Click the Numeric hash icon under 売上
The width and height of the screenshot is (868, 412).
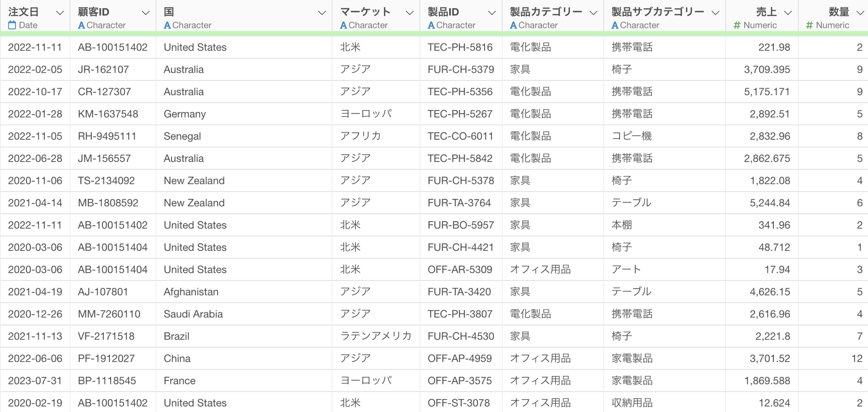pyautogui.click(x=737, y=25)
